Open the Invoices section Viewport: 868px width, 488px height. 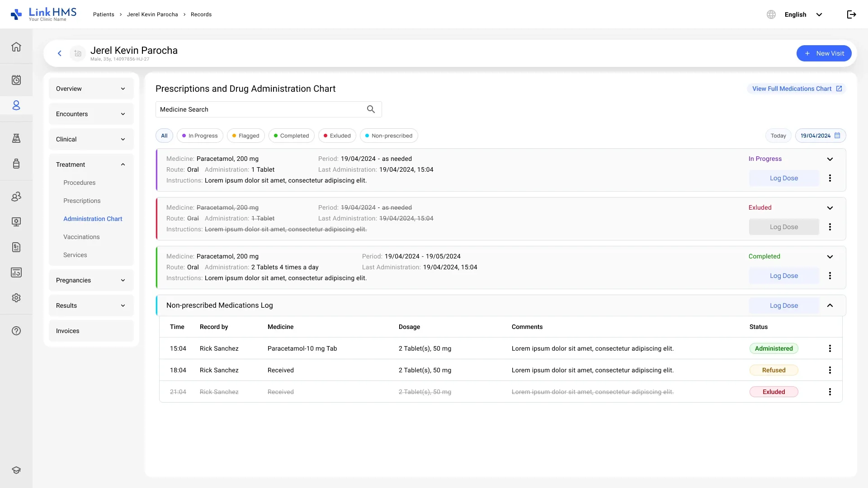(91, 331)
